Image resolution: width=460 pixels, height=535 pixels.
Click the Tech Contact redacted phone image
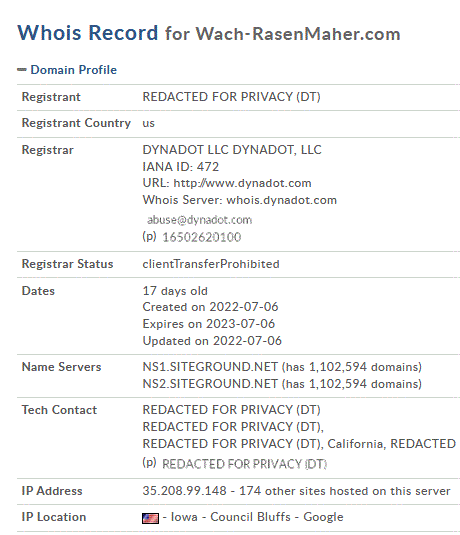(244, 464)
